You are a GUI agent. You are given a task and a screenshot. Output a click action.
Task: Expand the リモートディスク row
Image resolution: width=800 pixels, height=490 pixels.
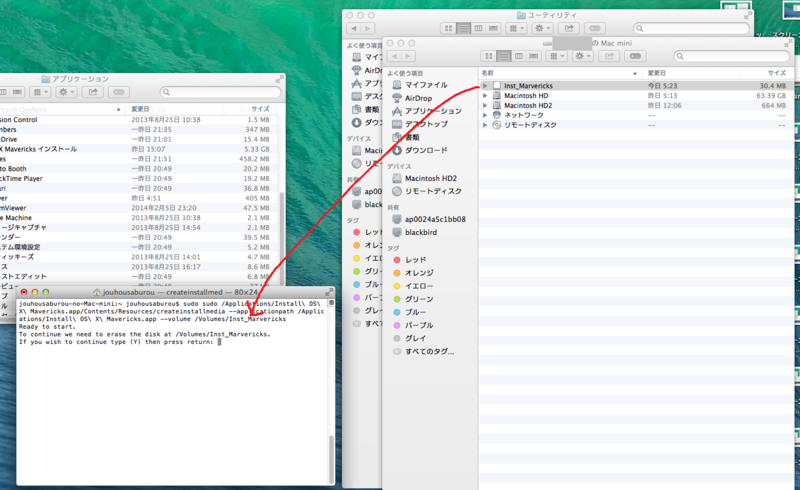point(485,125)
